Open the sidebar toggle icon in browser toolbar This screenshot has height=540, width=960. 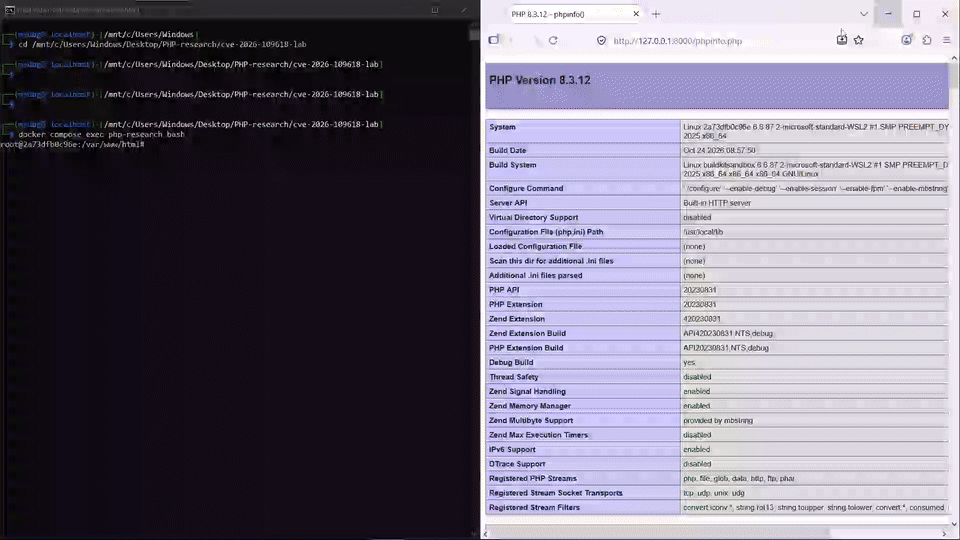pyautogui.click(x=493, y=40)
